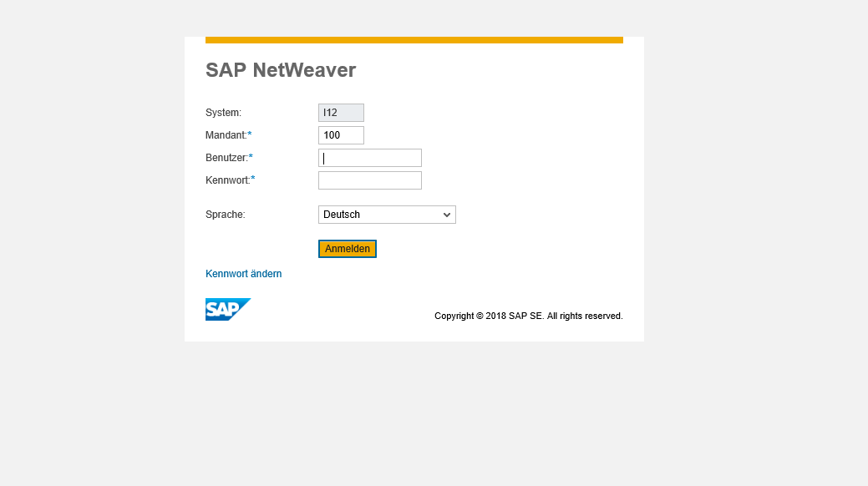Click the required asterisk beside Mandant
The width and height of the screenshot is (868, 486).
click(250, 135)
